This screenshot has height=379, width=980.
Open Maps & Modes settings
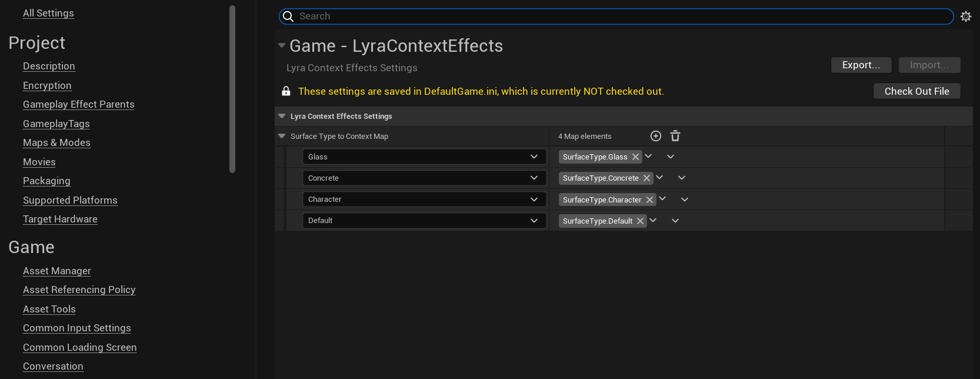pyautogui.click(x=56, y=142)
